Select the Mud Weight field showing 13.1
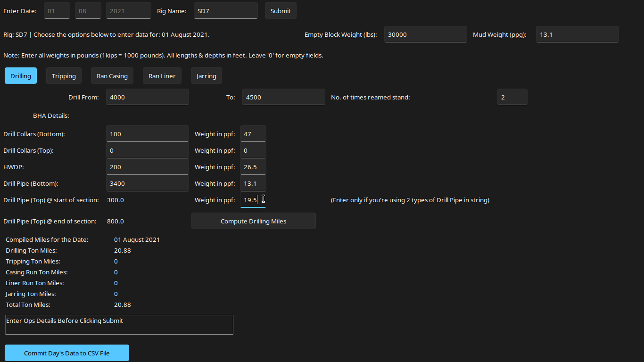Viewport: 644px width, 362px height. pyautogui.click(x=577, y=34)
